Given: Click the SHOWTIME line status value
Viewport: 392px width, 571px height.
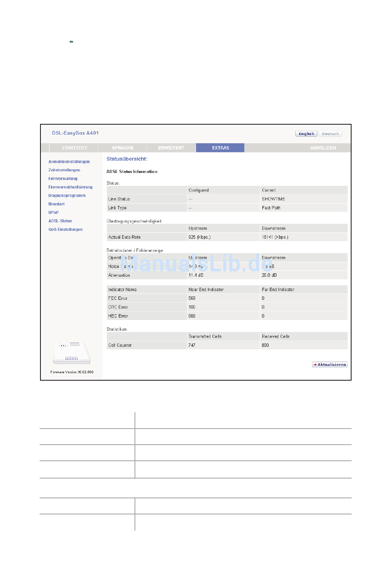Looking at the screenshot, I should point(274,199).
